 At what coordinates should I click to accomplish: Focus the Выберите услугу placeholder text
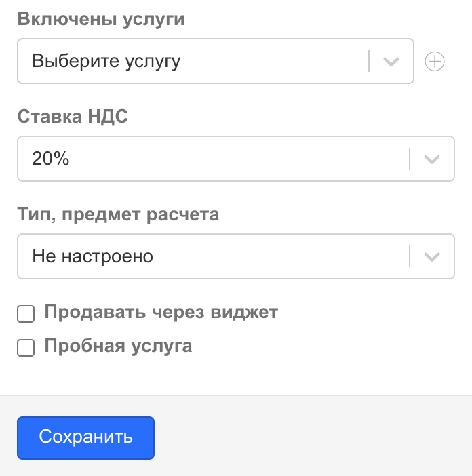tap(106, 62)
